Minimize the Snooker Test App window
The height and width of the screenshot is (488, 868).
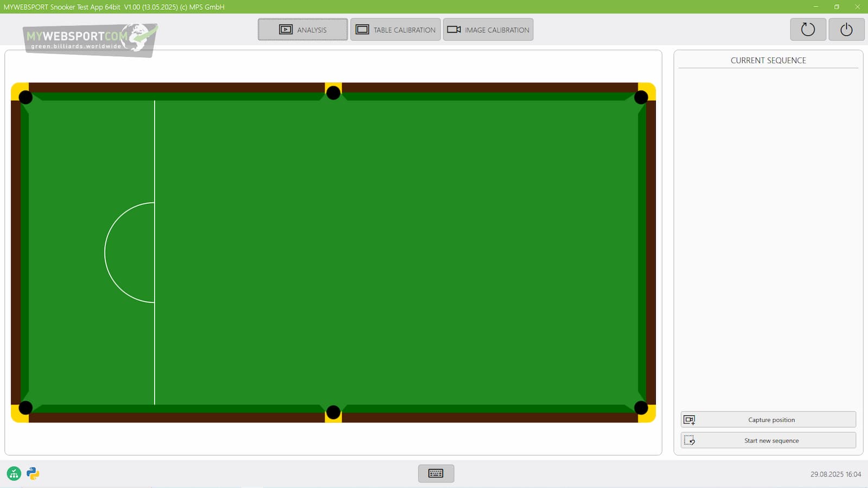pyautogui.click(x=815, y=7)
